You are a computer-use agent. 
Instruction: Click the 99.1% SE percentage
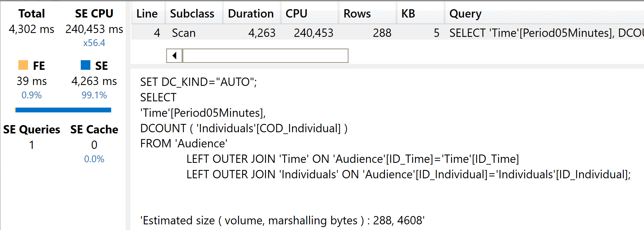point(94,95)
